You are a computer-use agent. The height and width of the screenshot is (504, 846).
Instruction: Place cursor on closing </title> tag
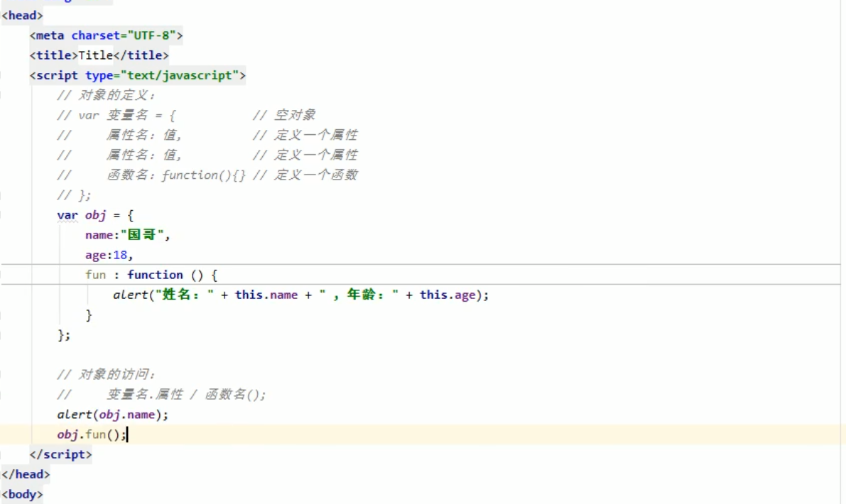[141, 55]
